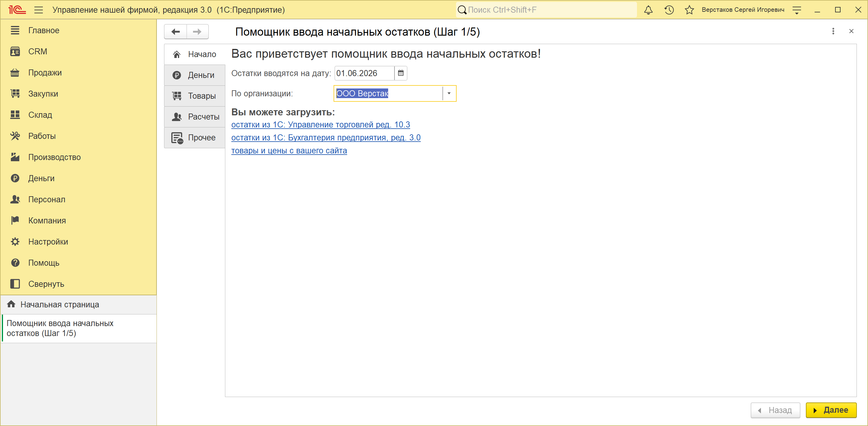Open the Склад section
This screenshot has width=868, height=426.
click(x=78, y=115)
